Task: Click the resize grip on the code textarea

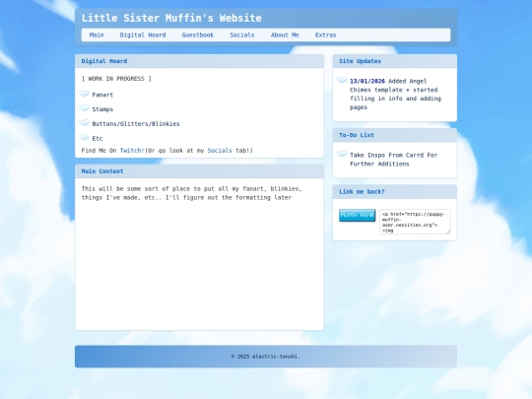Action: click(x=448, y=232)
